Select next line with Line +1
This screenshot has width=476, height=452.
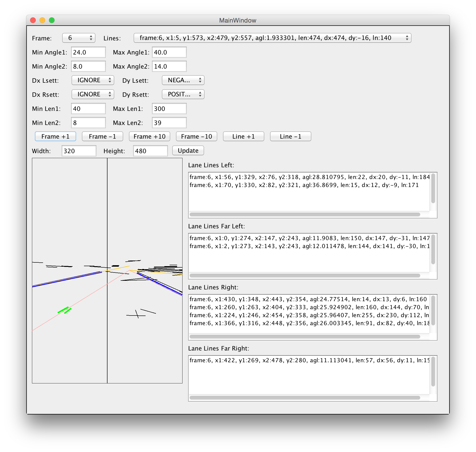tap(244, 137)
